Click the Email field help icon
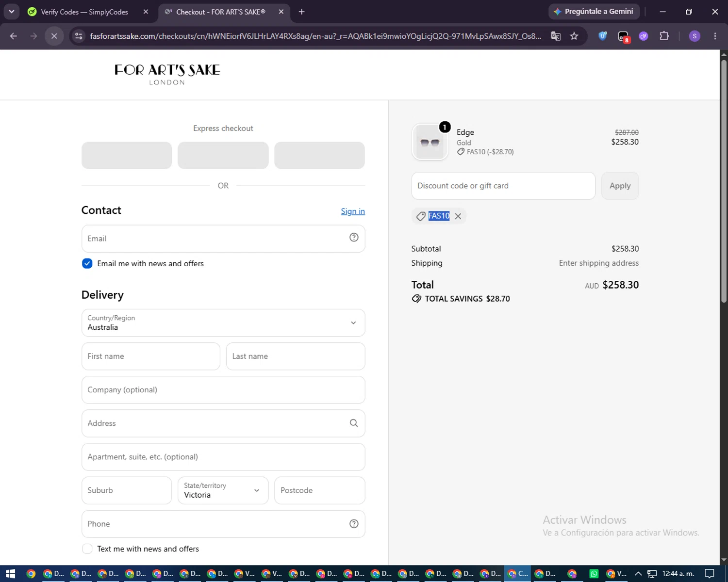 [x=354, y=237]
